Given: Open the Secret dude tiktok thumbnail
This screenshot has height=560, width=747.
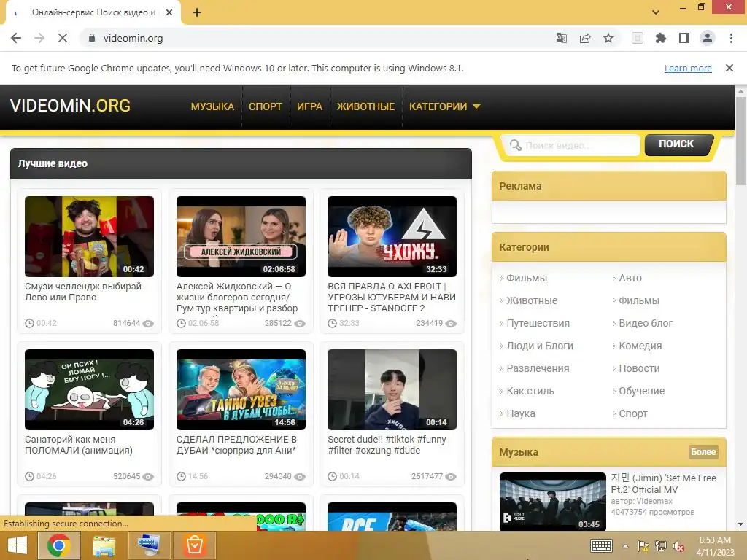Looking at the screenshot, I should 392,389.
